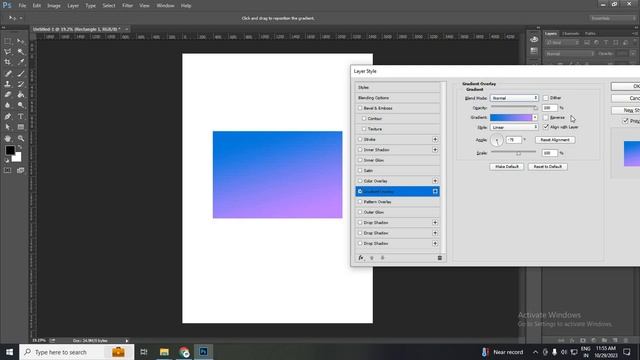
Task: Click the Angle value field
Action: point(513,140)
